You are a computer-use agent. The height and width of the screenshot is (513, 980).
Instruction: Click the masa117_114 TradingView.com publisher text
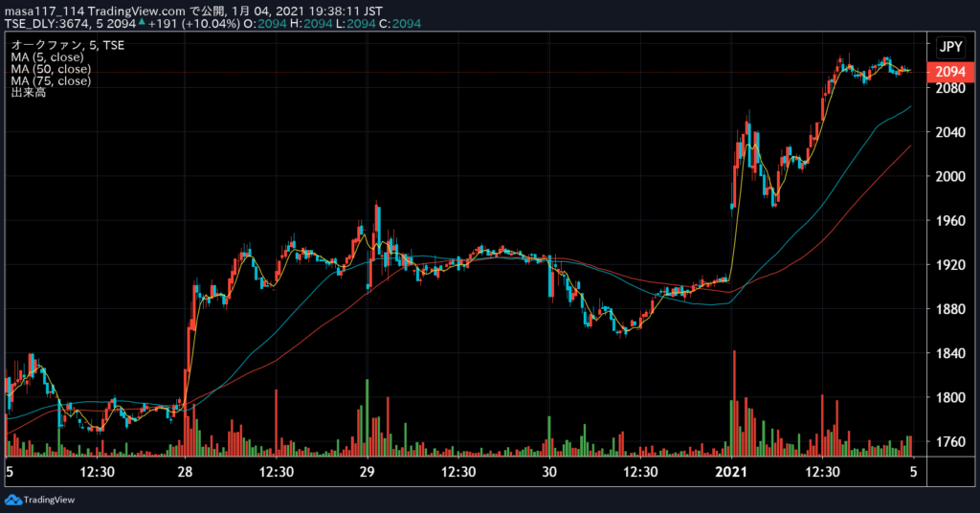coord(95,11)
